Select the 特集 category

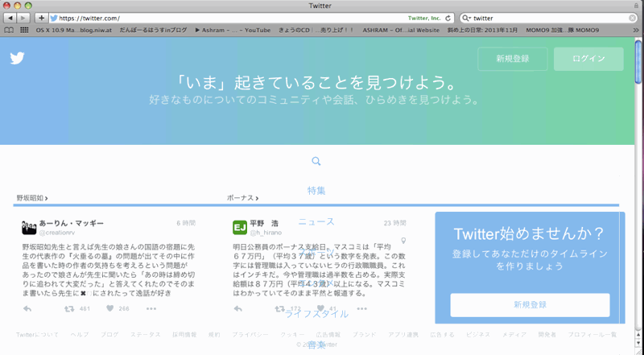click(x=316, y=191)
